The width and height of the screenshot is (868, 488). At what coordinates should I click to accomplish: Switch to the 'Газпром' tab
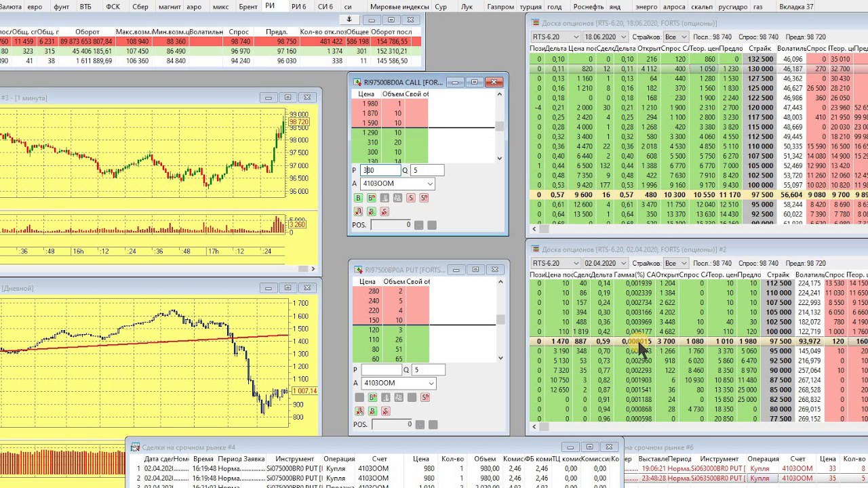pos(500,6)
